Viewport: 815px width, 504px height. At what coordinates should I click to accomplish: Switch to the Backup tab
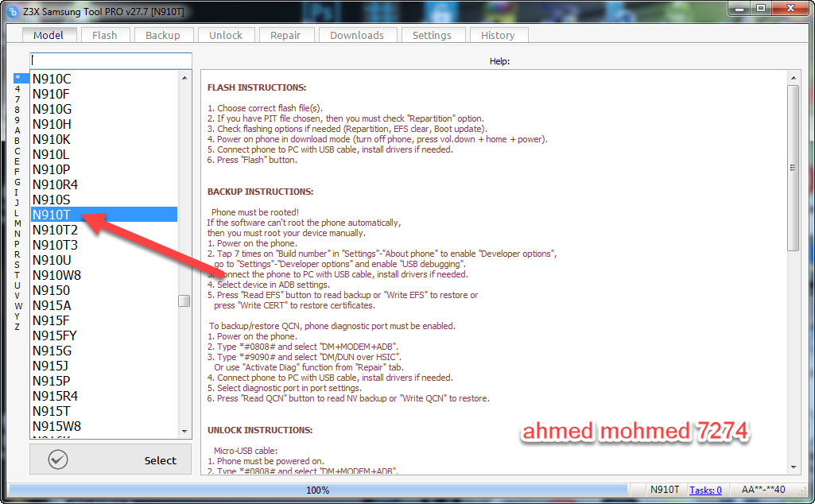(163, 35)
